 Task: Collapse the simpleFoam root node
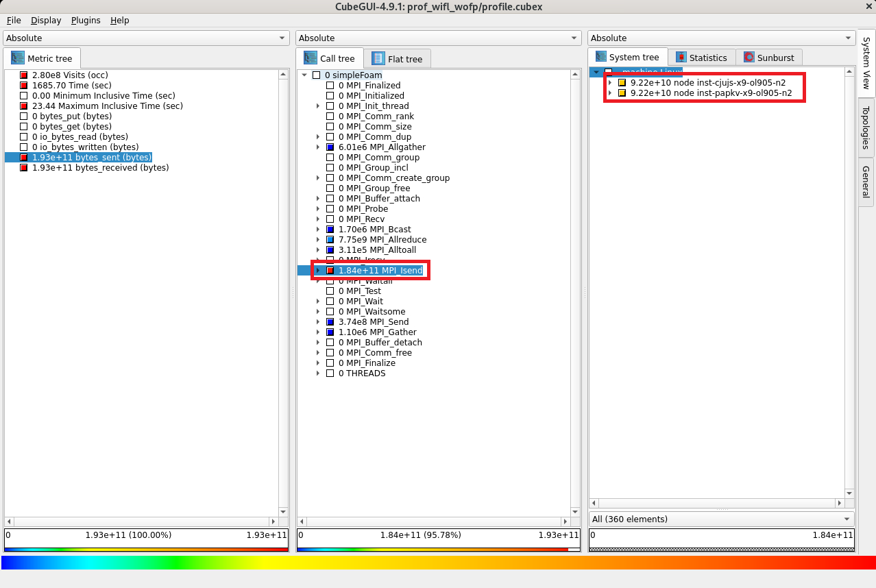[304, 75]
